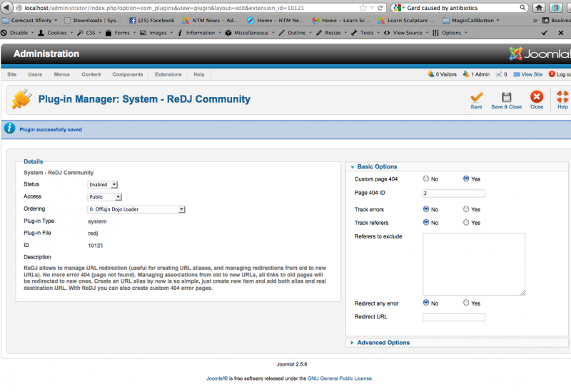
Task: Click the Facebook bookmark in bookmarks bar
Action: [151, 20]
